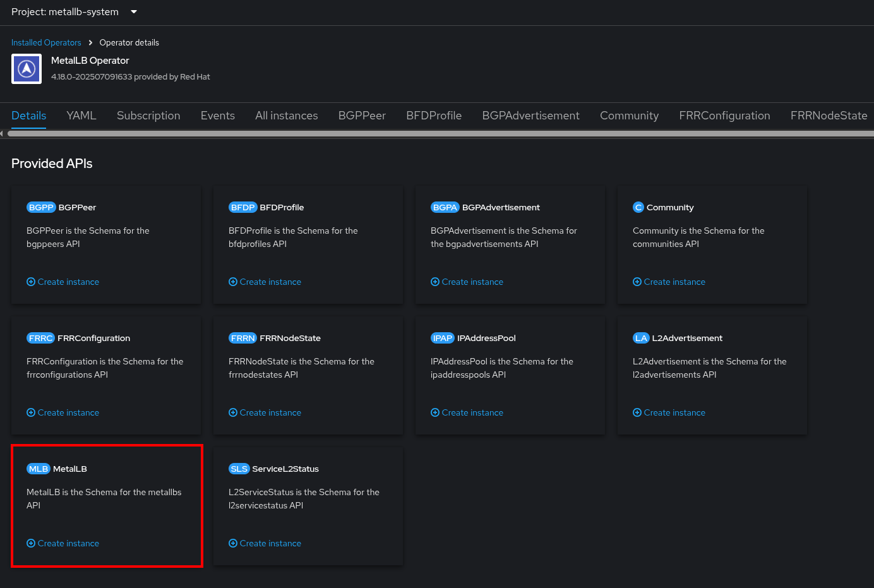Click the IPAP badge on IPAddressPool card
The width and height of the screenshot is (874, 588).
pyautogui.click(x=443, y=338)
